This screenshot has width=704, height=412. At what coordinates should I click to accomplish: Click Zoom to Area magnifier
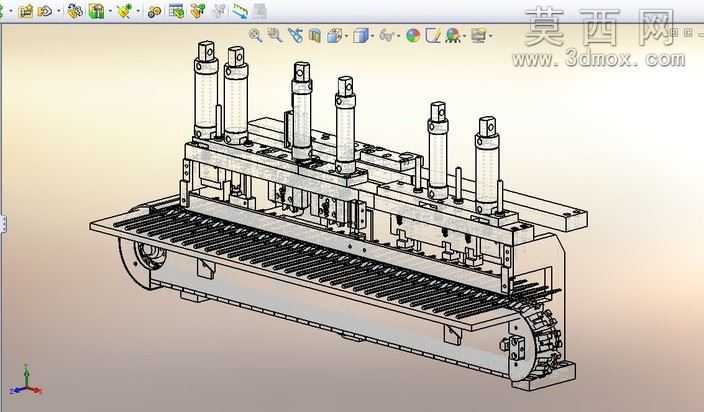click(x=275, y=35)
